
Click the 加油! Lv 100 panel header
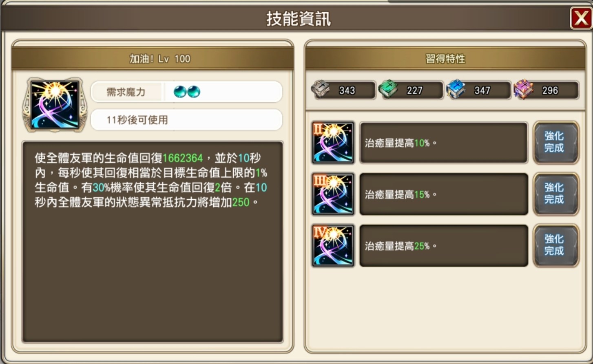pos(153,58)
